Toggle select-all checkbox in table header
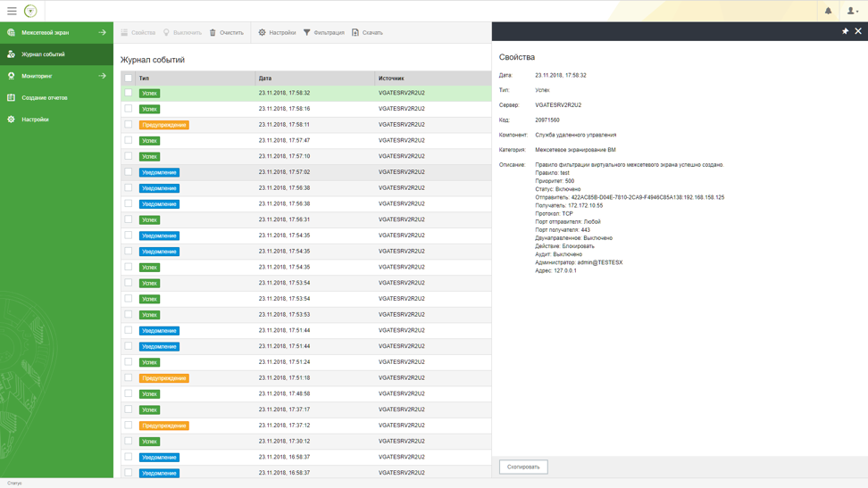Image resolution: width=868 pixels, height=488 pixels. click(x=129, y=78)
